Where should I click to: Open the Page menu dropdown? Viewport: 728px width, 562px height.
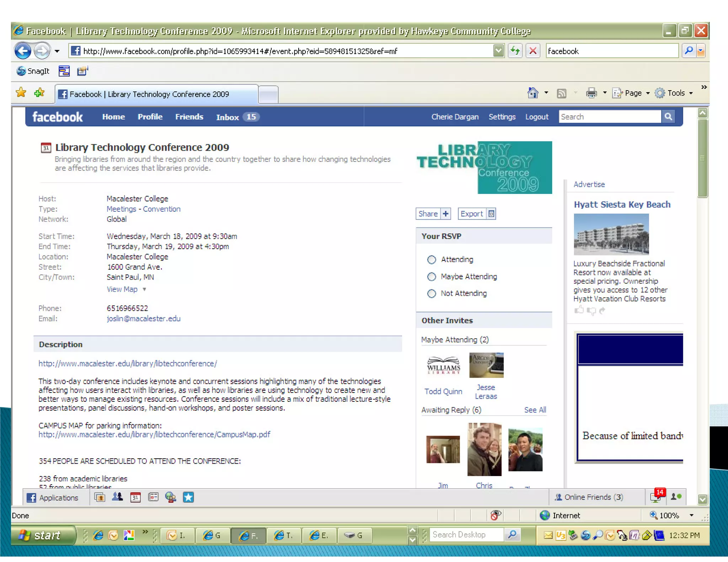click(632, 93)
